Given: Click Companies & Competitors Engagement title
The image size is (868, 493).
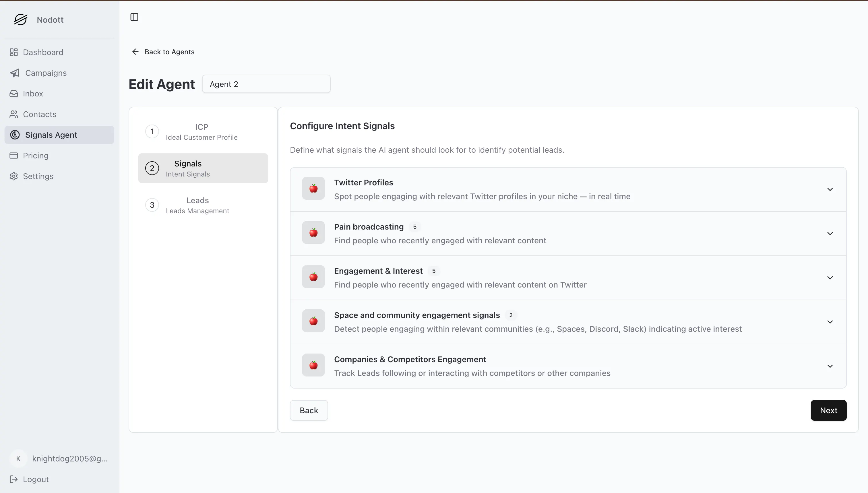Looking at the screenshot, I should click(410, 359).
